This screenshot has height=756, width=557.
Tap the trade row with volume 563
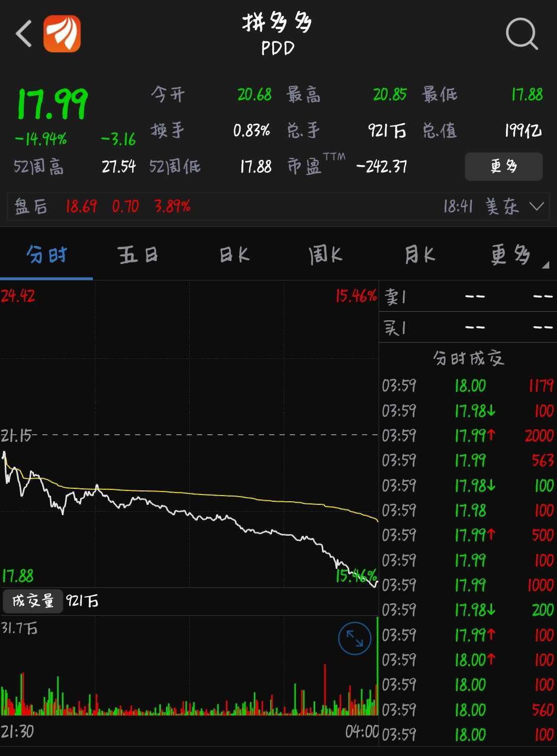click(x=468, y=461)
